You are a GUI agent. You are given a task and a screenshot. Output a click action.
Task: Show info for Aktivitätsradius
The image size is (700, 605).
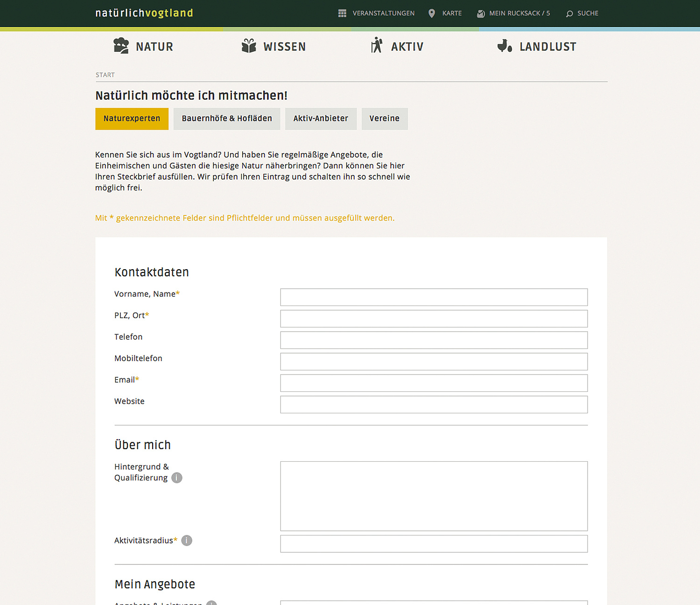click(x=187, y=540)
